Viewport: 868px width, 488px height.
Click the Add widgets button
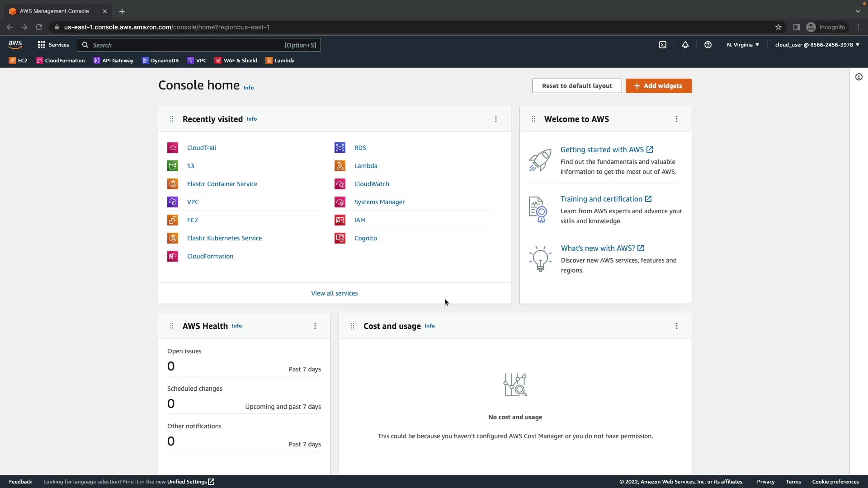[658, 86]
